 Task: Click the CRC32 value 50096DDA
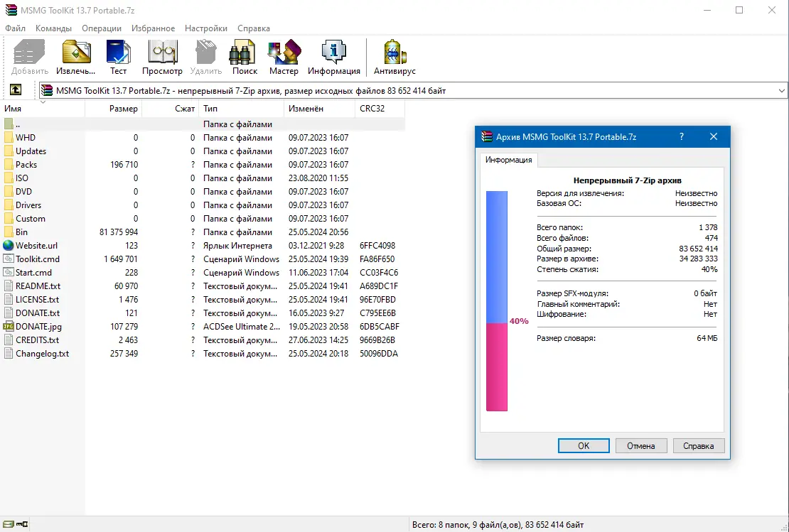pyautogui.click(x=379, y=354)
